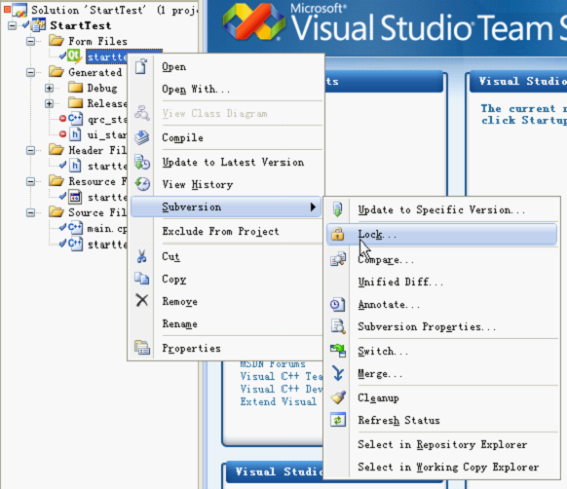Expand the Release folder
This screenshot has height=489, width=567.
coord(50,103)
